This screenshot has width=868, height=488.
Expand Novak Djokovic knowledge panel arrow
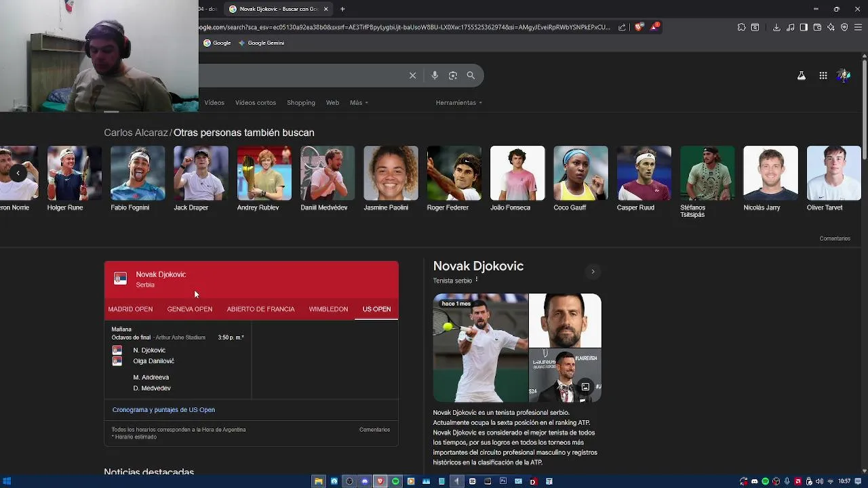pyautogui.click(x=593, y=272)
